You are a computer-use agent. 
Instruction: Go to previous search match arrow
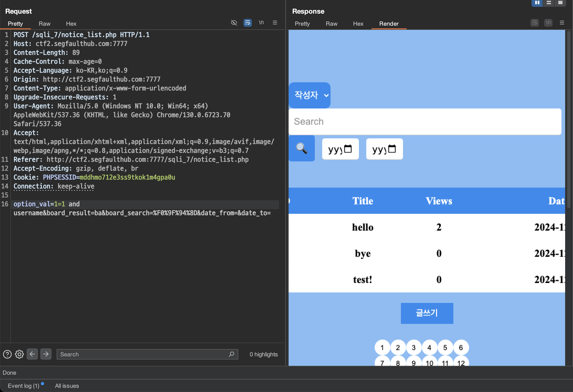[x=32, y=354]
